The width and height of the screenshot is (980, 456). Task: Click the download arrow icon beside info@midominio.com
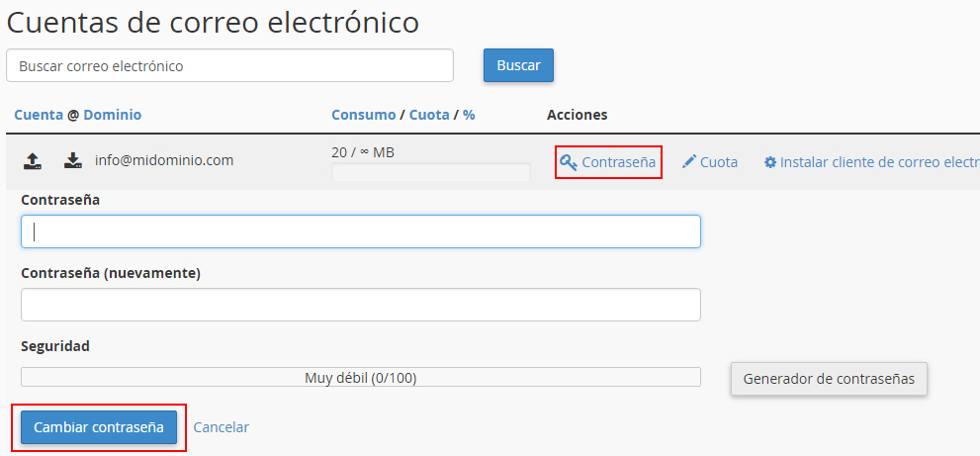72,160
